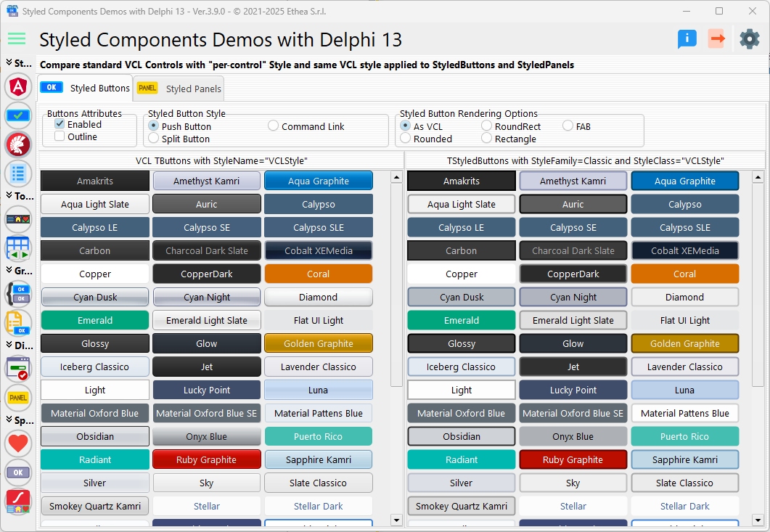Select the Styled Buttons tab
Image resolution: width=770 pixels, height=532 pixels.
(86, 88)
